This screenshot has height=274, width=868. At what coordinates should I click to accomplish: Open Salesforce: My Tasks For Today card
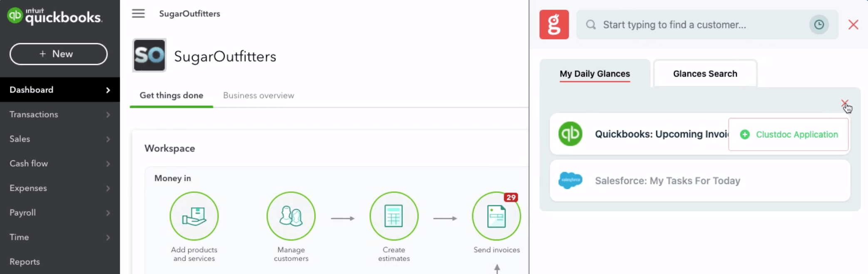click(x=700, y=181)
